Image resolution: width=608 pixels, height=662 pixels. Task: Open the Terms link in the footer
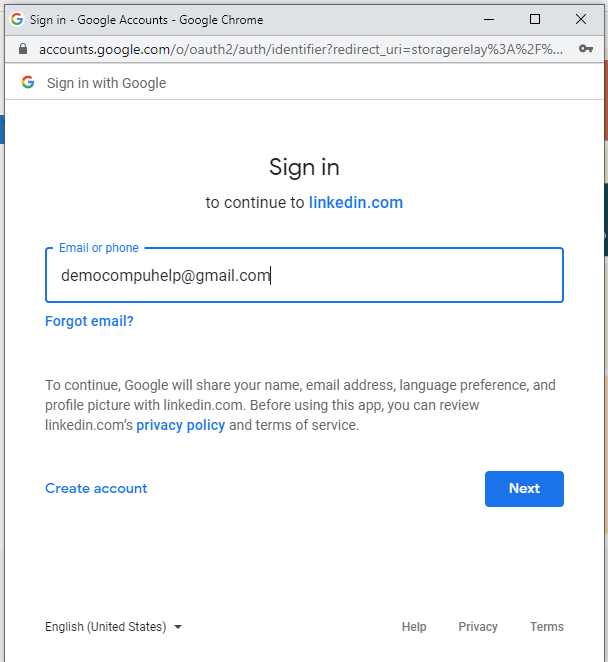click(547, 627)
